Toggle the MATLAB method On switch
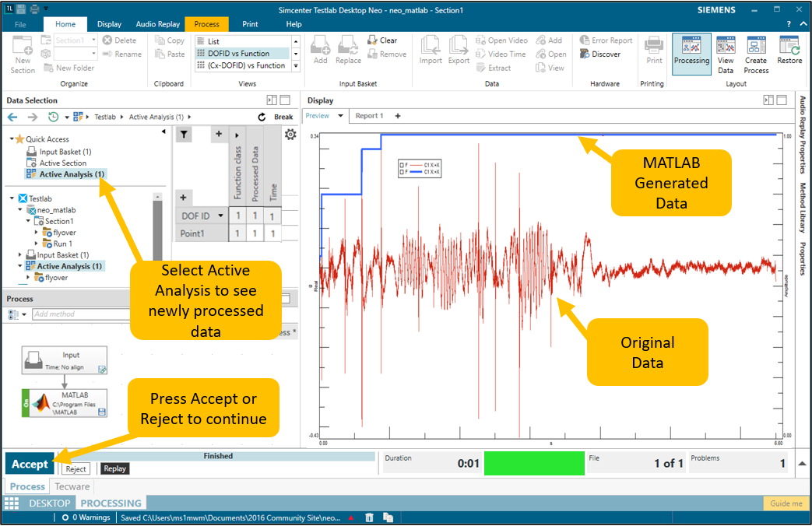 26,403
